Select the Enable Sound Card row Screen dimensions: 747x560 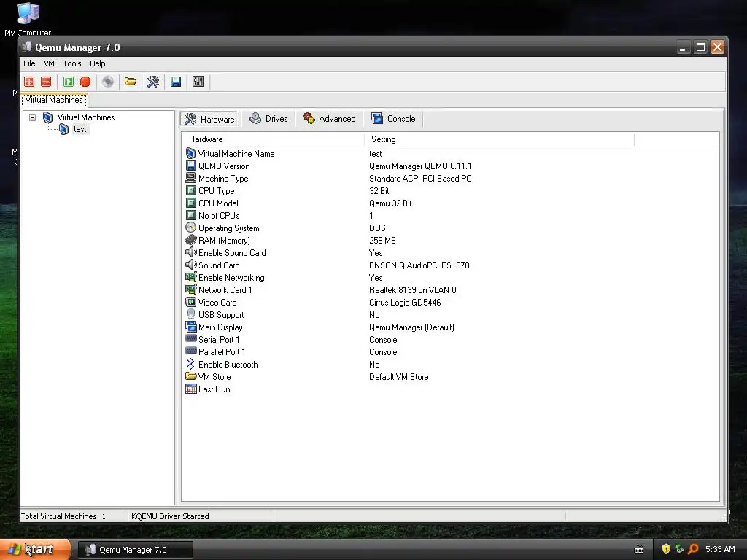450,253
